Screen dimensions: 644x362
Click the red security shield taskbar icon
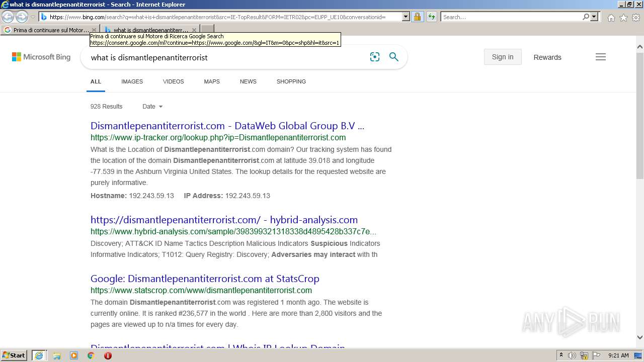(108, 355)
